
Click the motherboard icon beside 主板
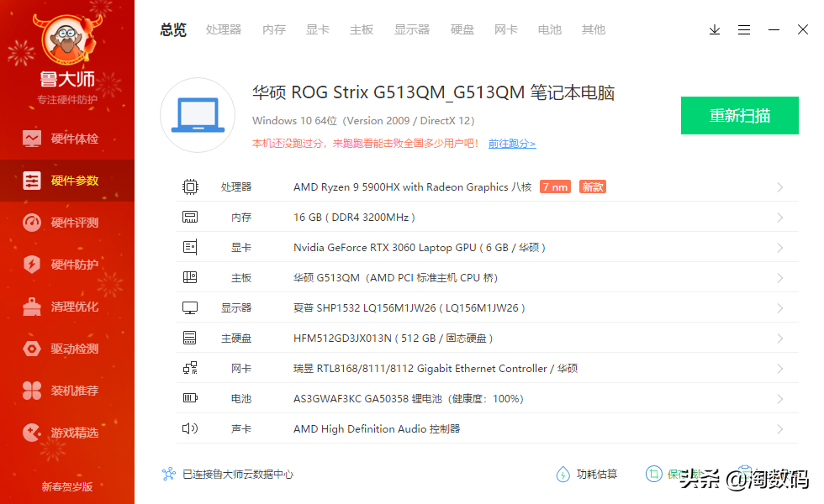click(190, 277)
